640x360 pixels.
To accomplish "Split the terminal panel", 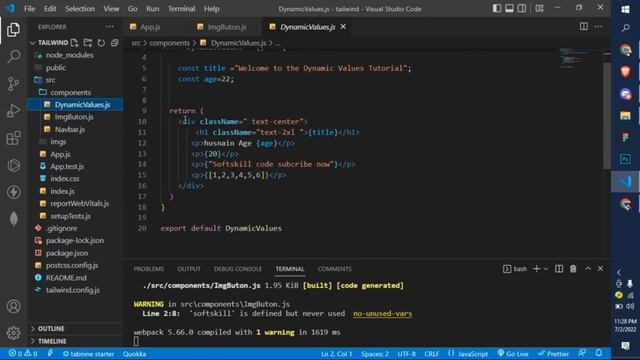I will (559, 269).
